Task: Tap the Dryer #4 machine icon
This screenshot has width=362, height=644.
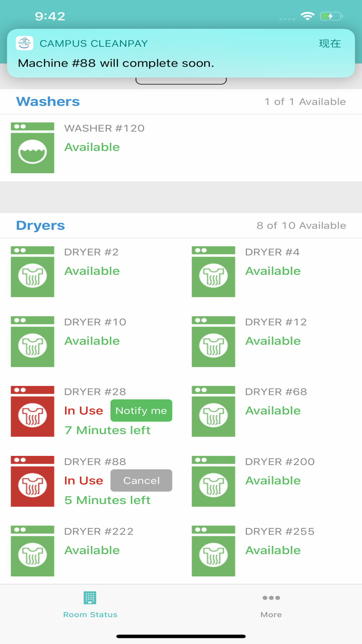Action: [214, 272]
